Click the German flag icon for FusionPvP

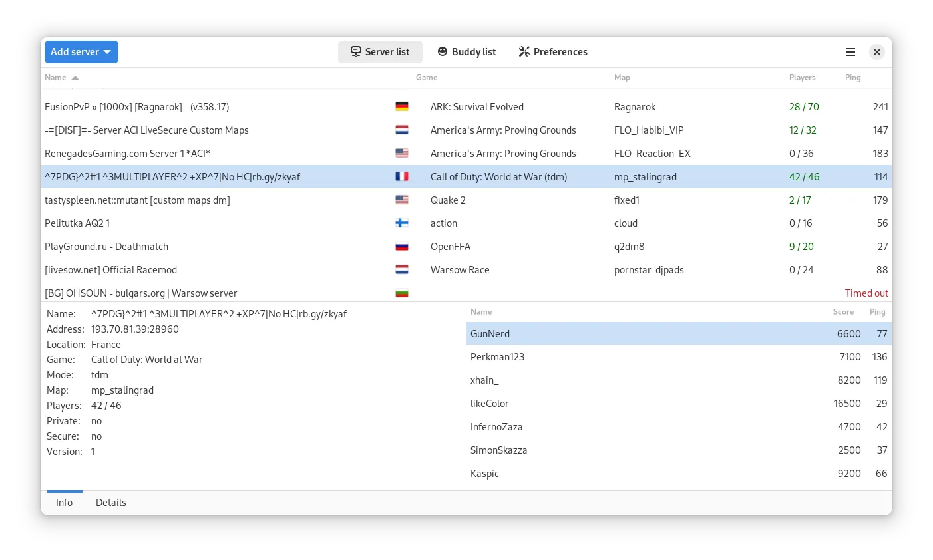[402, 107]
